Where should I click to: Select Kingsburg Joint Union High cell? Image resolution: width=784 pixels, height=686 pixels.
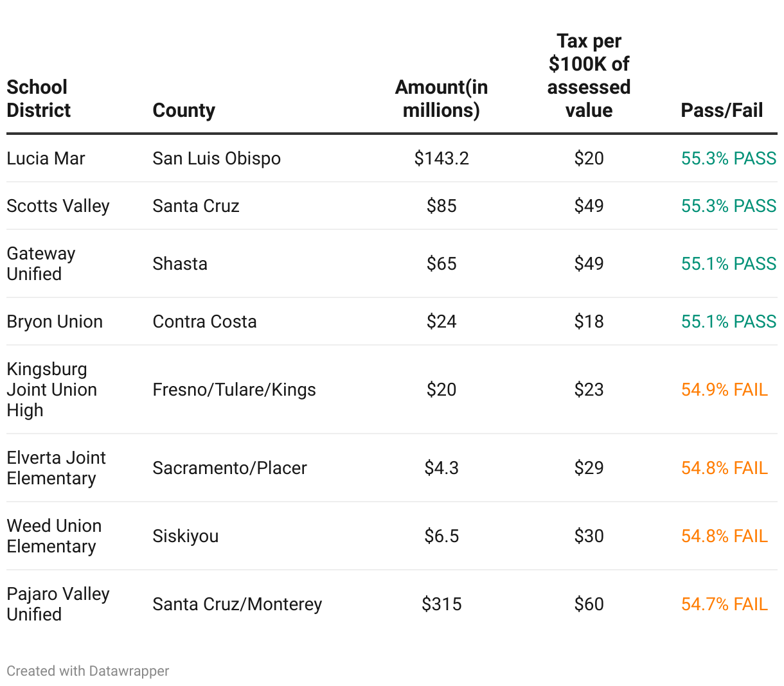(51, 390)
